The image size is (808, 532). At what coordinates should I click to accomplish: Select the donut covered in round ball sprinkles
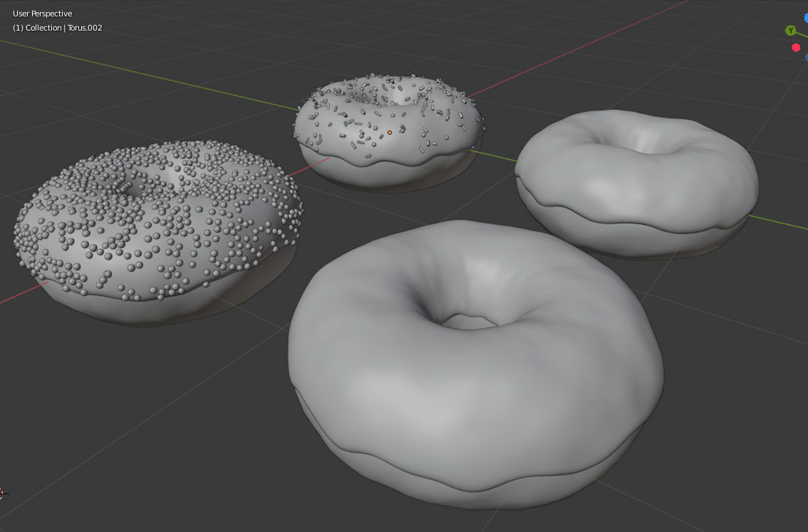click(157, 233)
